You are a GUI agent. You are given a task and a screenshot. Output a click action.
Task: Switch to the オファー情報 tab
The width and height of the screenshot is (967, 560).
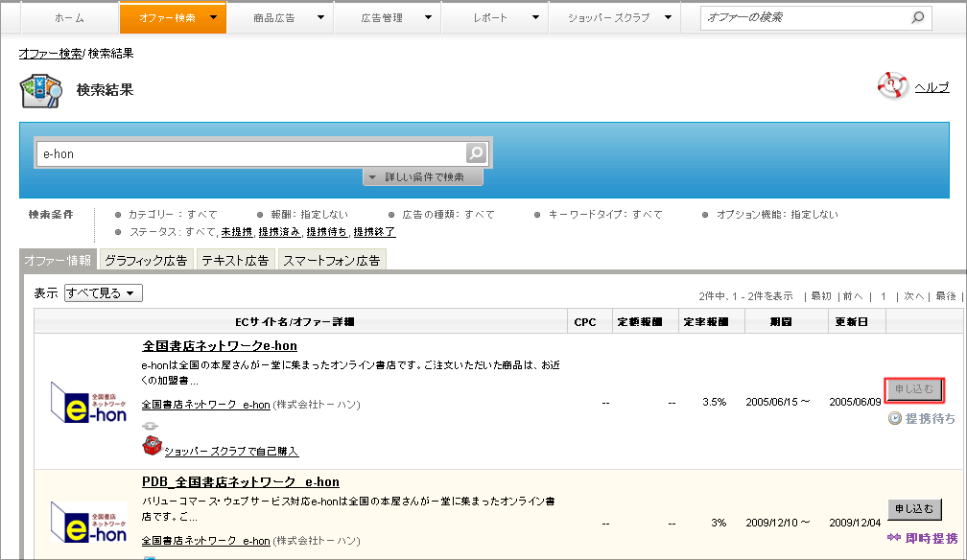[x=58, y=260]
